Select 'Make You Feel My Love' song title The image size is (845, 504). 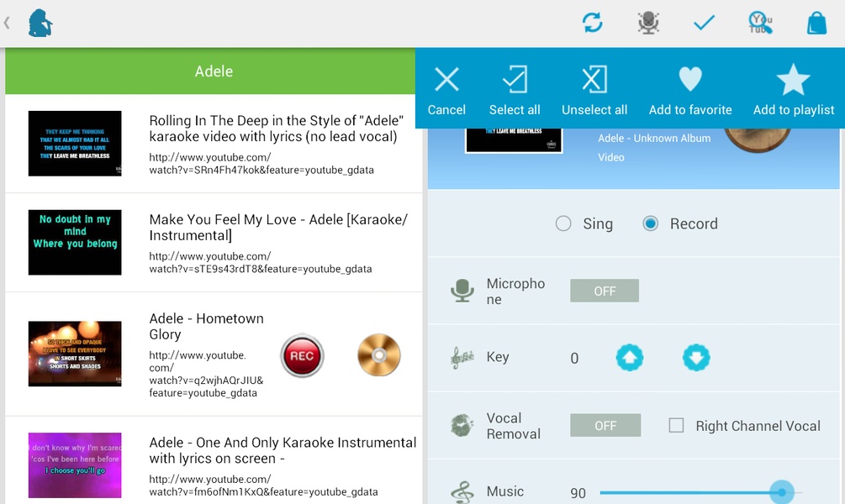(x=278, y=228)
